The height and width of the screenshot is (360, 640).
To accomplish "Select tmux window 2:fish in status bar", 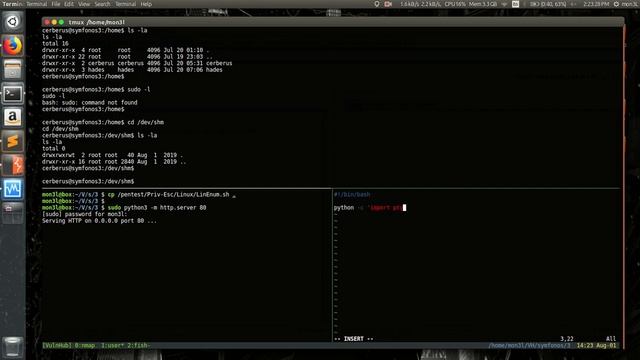I will pos(138,345).
